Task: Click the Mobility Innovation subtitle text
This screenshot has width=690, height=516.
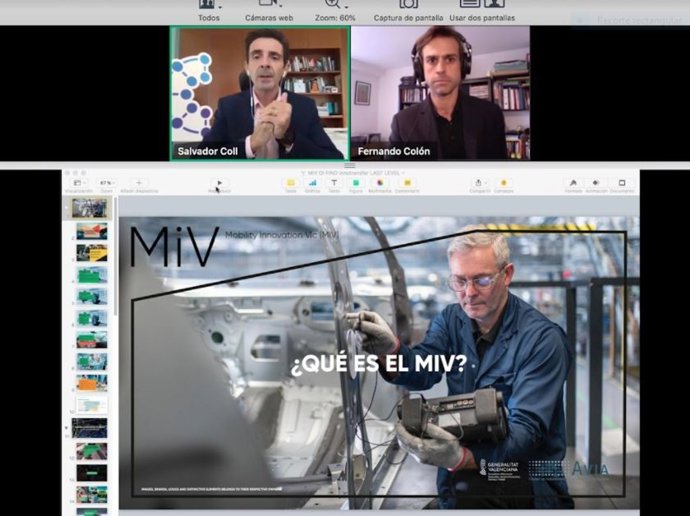Action: 282,235
